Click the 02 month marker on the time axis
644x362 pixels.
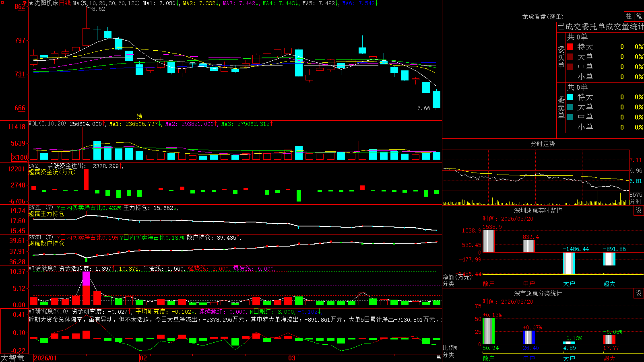(x=143, y=358)
